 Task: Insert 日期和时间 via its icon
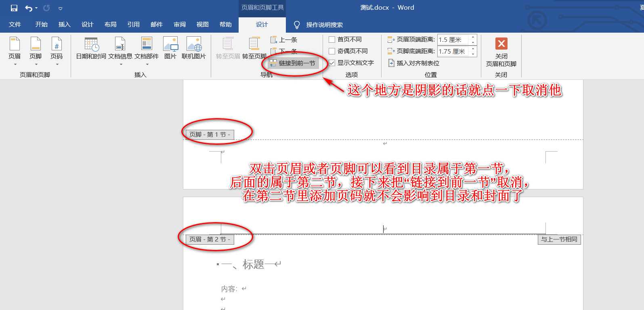pyautogui.click(x=91, y=44)
